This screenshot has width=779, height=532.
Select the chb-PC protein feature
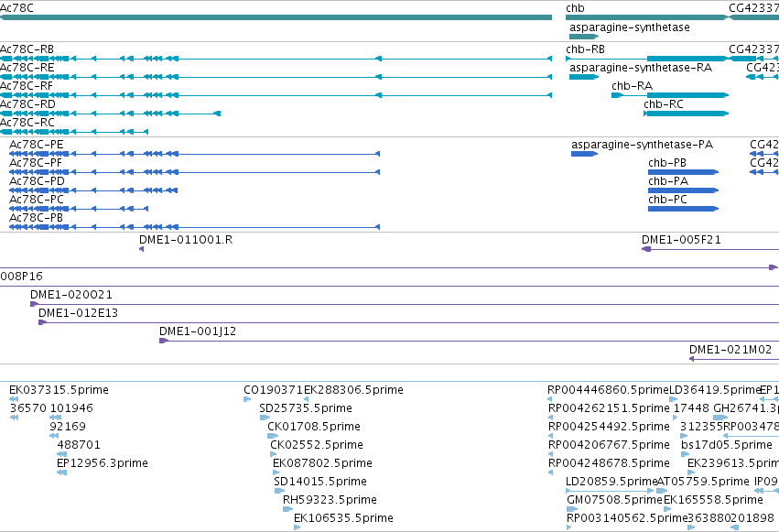[683, 209]
